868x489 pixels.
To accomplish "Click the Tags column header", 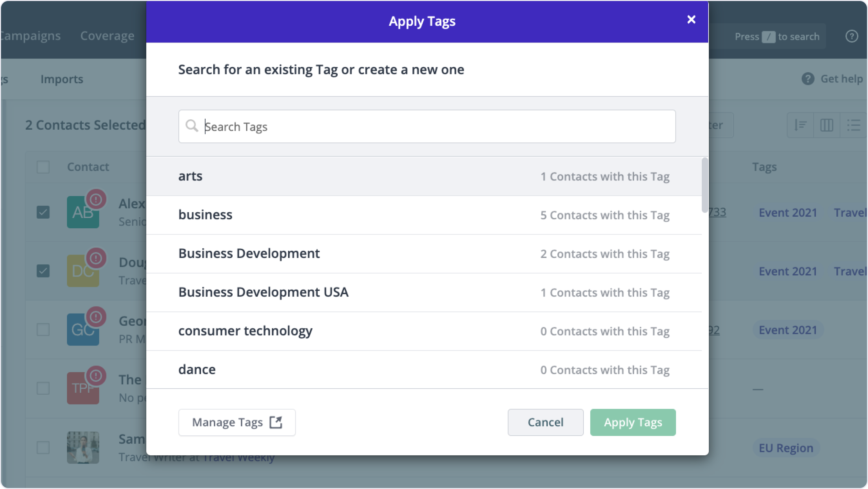I will pos(764,167).
